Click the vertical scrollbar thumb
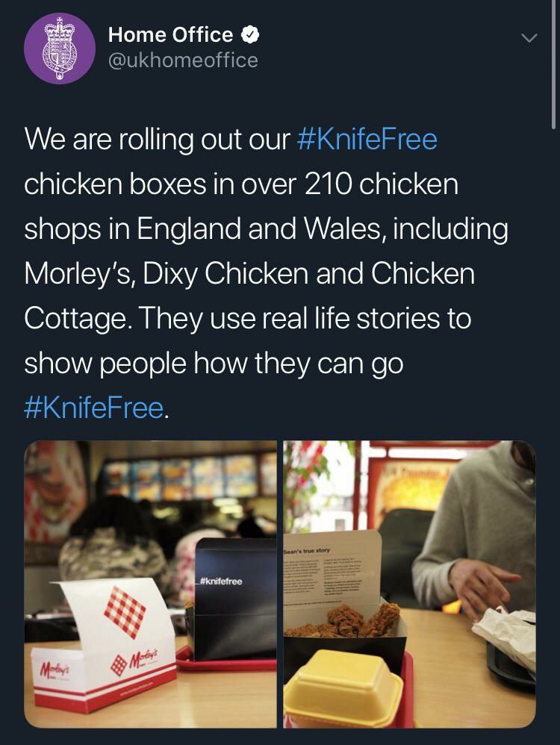The height and width of the screenshot is (745, 560). point(553,64)
